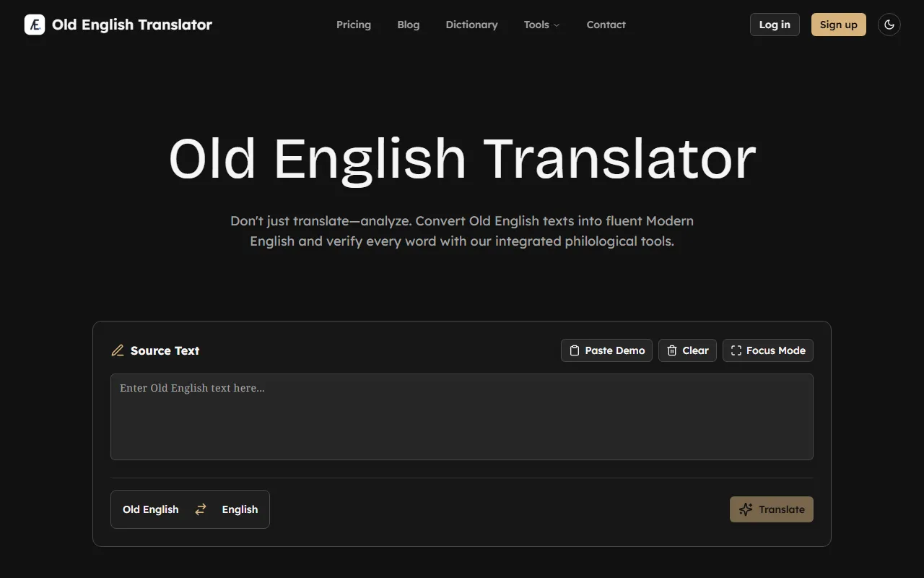Toggle dark mode with the moon icon
Viewport: 924px width, 578px height.
pyautogui.click(x=889, y=25)
